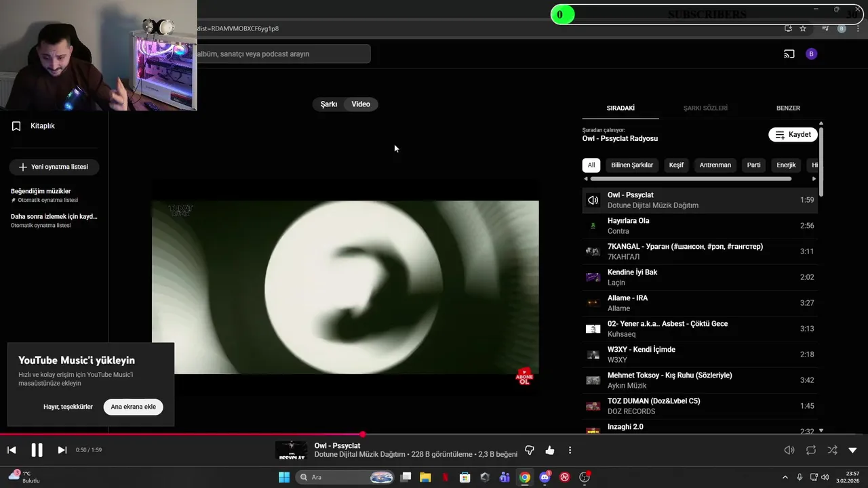868x488 pixels.
Task: Collapse the player page with down arrow
Action: 853,450
